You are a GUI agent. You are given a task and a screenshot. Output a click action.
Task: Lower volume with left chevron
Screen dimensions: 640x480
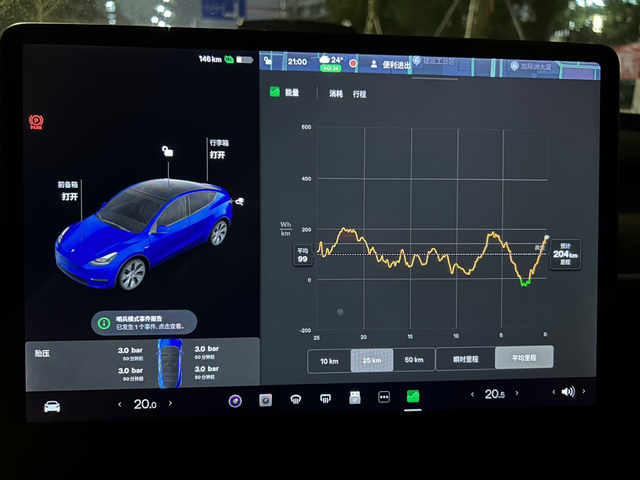(553, 392)
